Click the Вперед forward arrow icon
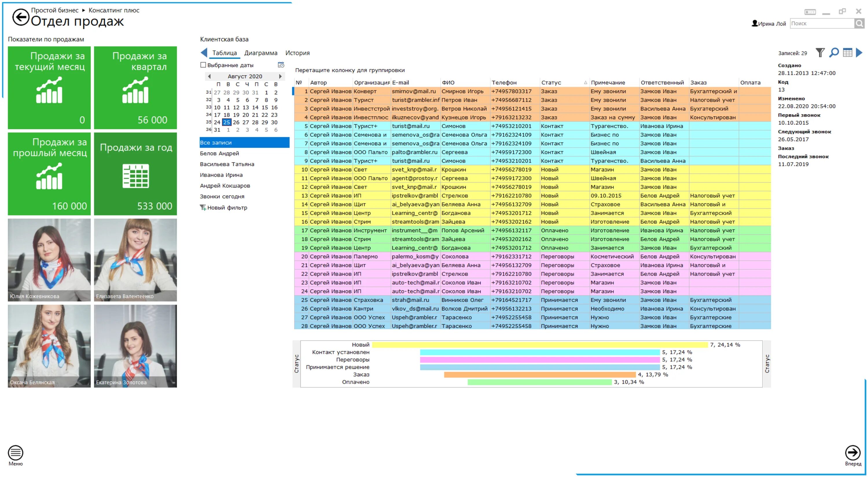 coord(852,452)
